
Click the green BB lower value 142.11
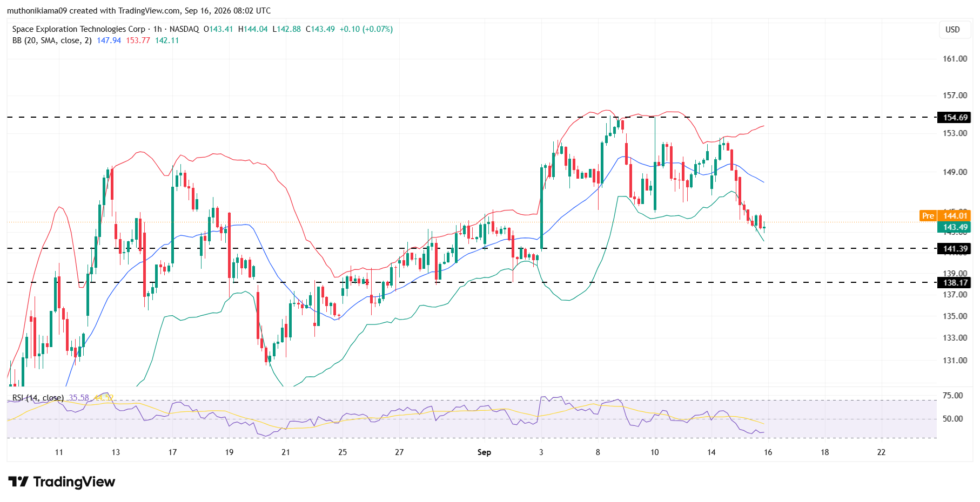167,40
